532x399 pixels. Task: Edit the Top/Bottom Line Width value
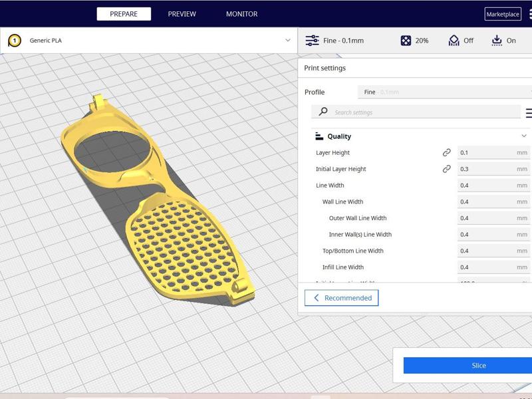[x=493, y=251]
